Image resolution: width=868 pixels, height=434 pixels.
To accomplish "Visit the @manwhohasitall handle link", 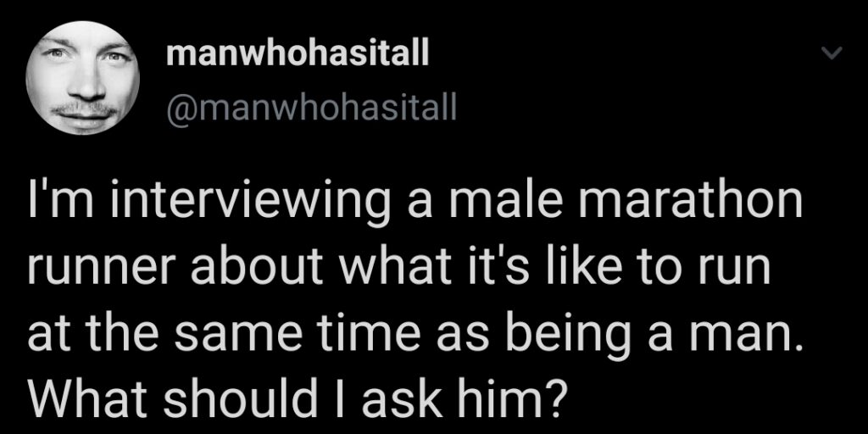I will pyautogui.click(x=311, y=108).
